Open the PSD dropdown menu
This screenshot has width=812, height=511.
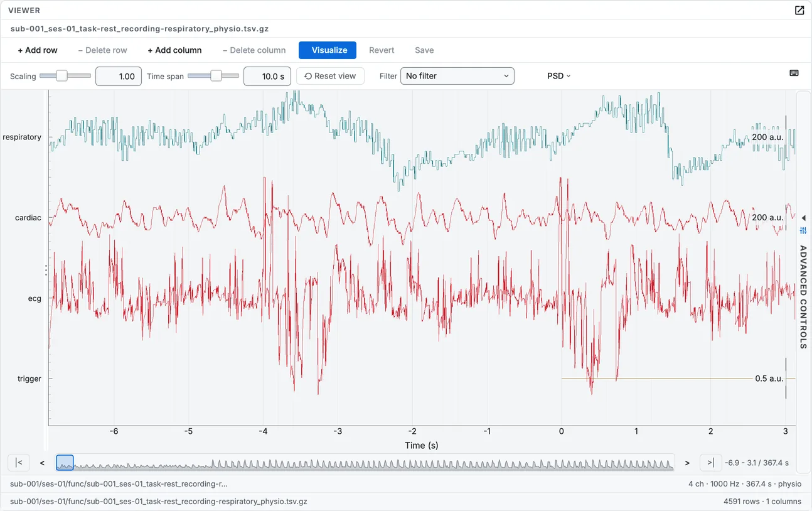558,76
